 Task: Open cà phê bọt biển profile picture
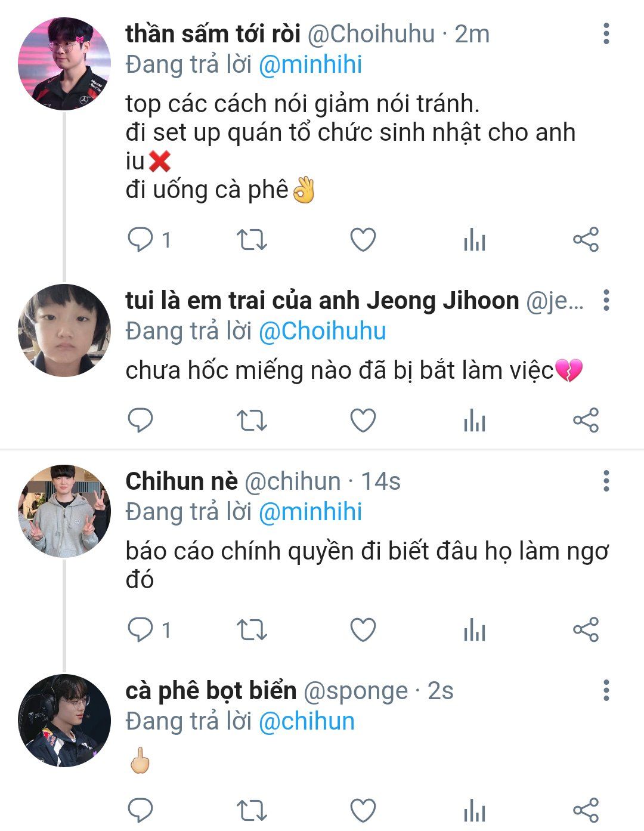point(64,721)
